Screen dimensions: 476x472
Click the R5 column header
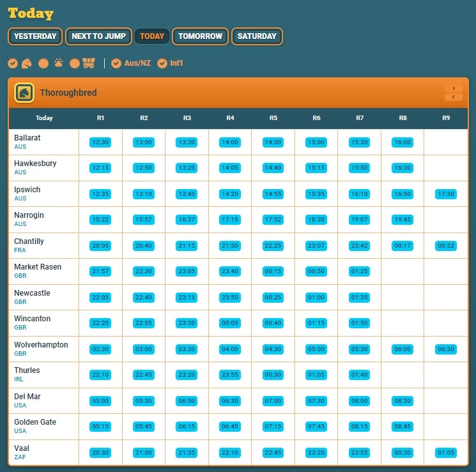273,118
